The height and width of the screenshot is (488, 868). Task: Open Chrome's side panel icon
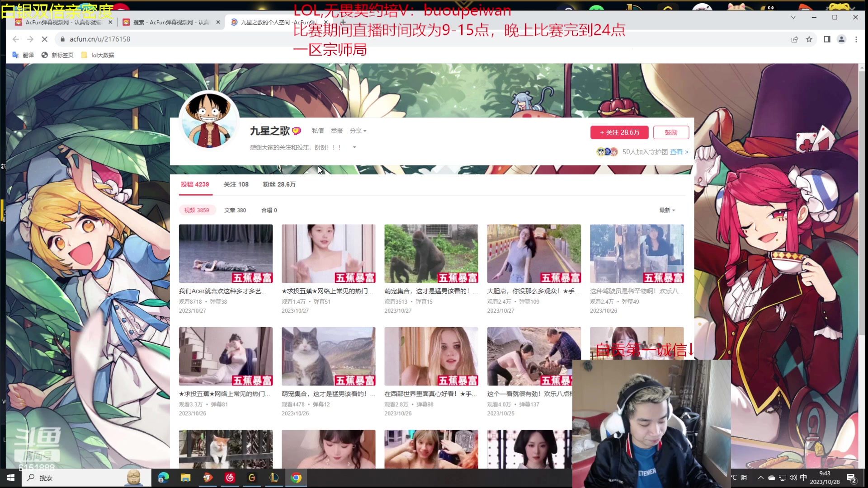click(x=827, y=39)
